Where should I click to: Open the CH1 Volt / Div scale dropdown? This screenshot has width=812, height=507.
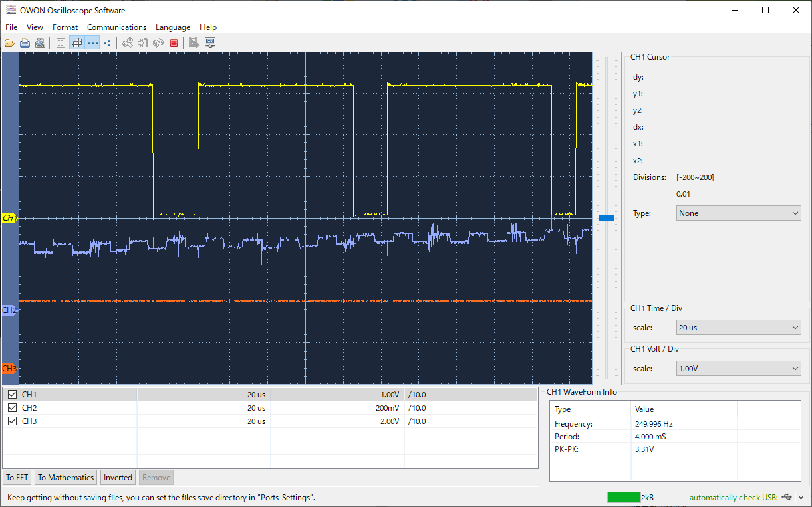tap(738, 369)
